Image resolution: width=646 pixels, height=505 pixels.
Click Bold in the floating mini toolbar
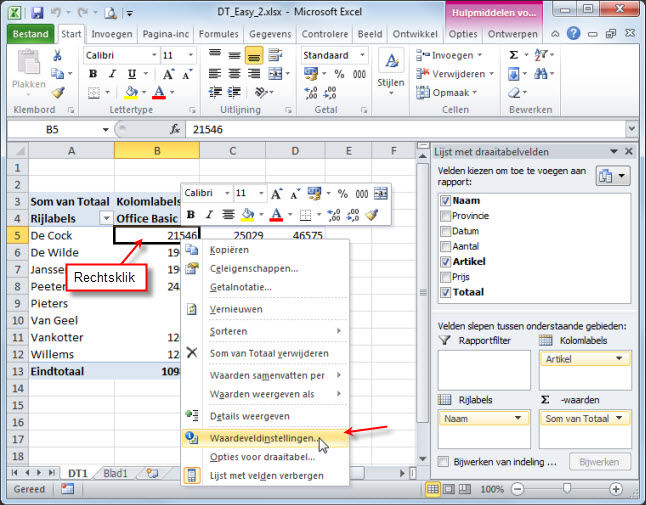point(191,214)
